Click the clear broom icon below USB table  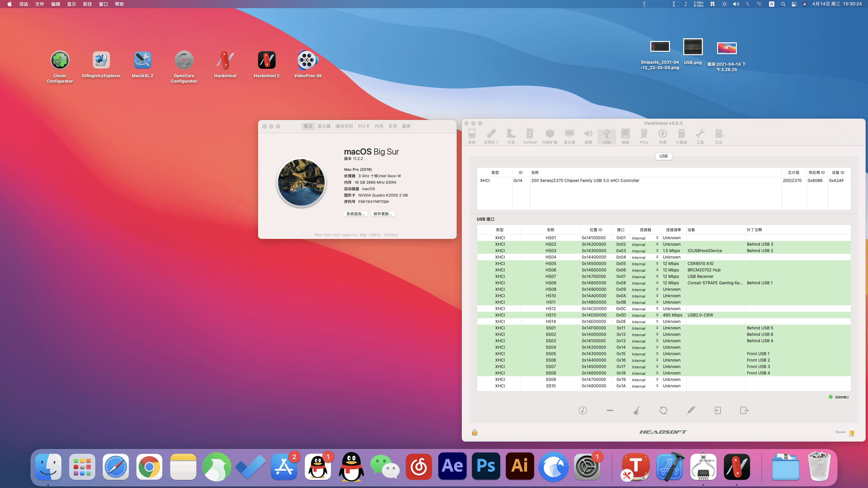[636, 410]
